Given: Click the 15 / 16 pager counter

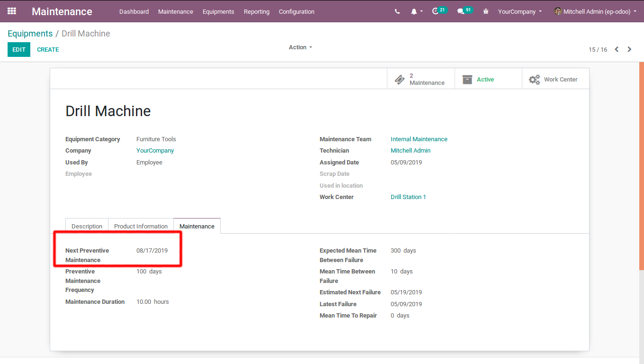Looking at the screenshot, I should 598,50.
